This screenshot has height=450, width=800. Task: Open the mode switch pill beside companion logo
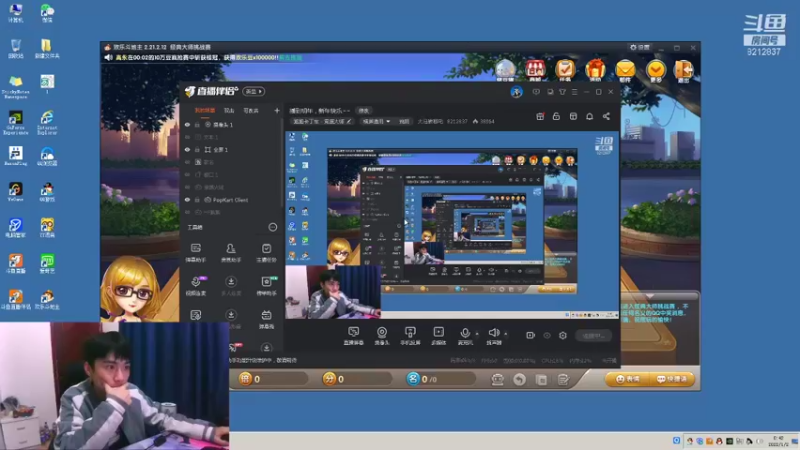click(x=254, y=91)
